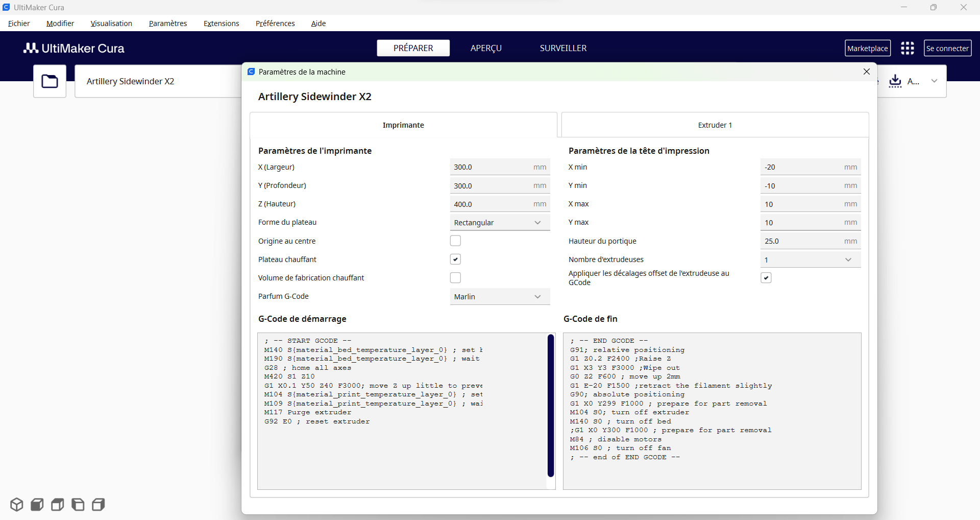The height and width of the screenshot is (520, 980).
Task: Click the 'G92 E0 ; reset extruder' line
Action: point(317,421)
